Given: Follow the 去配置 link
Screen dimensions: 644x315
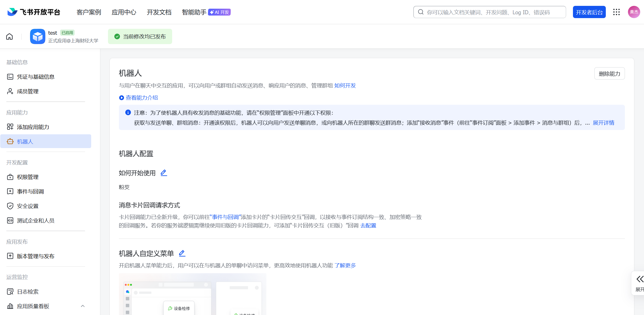Looking at the screenshot, I should pos(368,226).
